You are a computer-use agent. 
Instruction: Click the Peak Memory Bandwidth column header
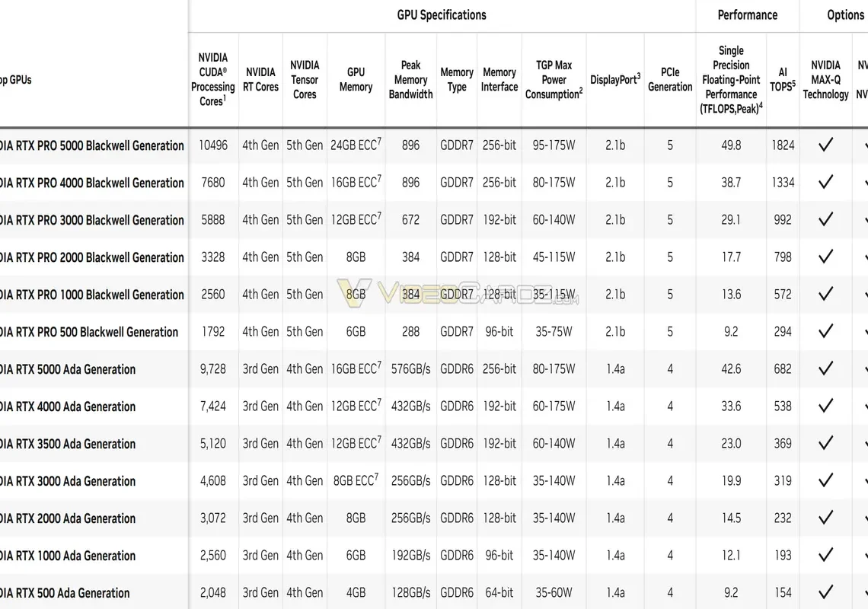click(410, 80)
